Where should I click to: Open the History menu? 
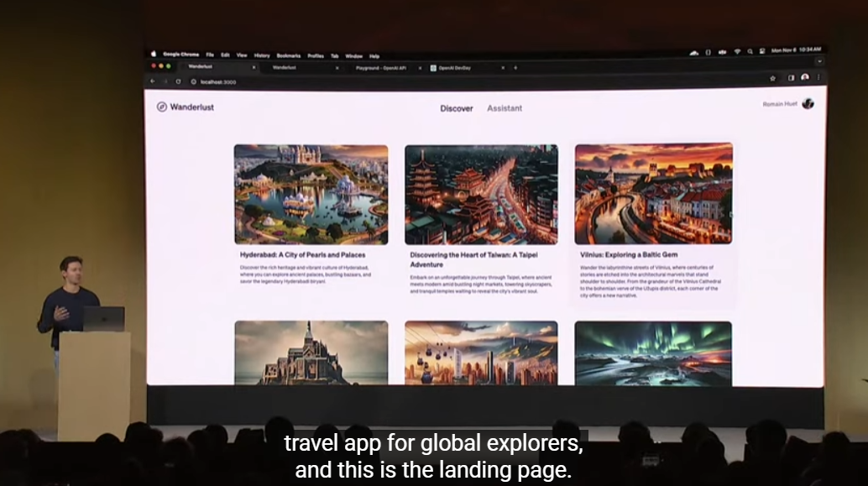pyautogui.click(x=262, y=55)
